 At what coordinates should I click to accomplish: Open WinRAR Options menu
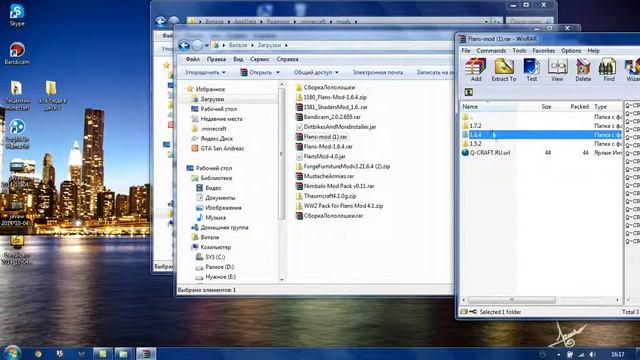(x=571, y=51)
